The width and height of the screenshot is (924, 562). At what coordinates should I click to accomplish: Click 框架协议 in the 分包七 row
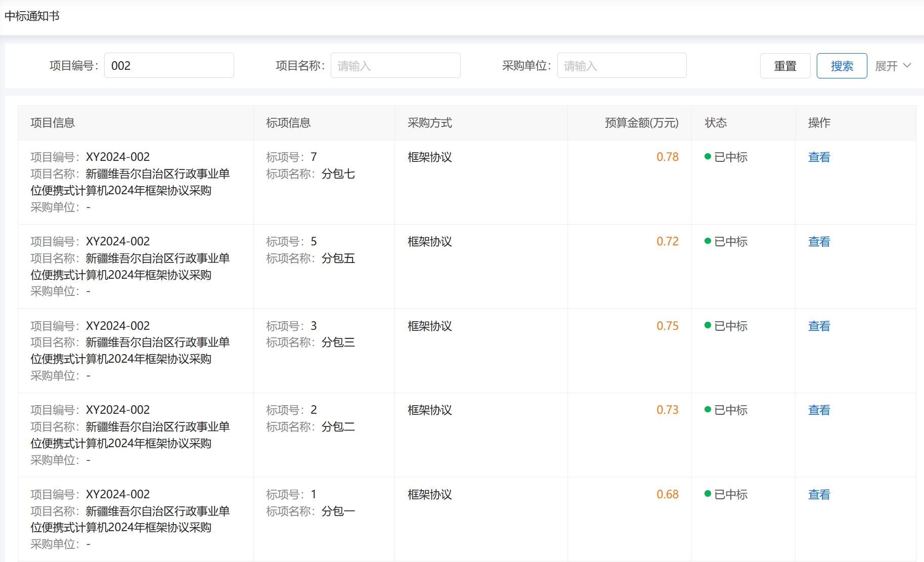[430, 157]
